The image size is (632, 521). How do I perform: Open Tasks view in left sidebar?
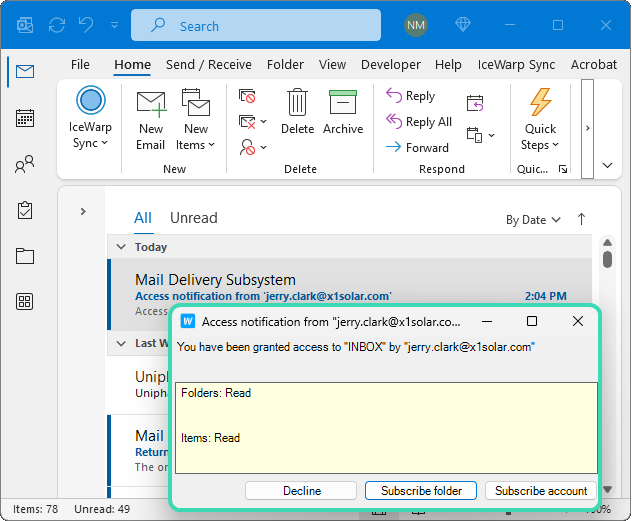(25, 210)
